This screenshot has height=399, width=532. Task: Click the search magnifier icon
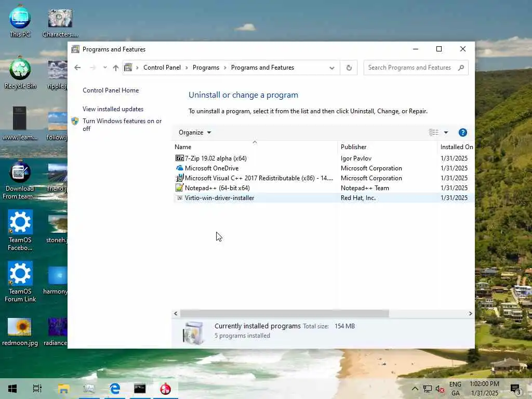[x=461, y=68]
